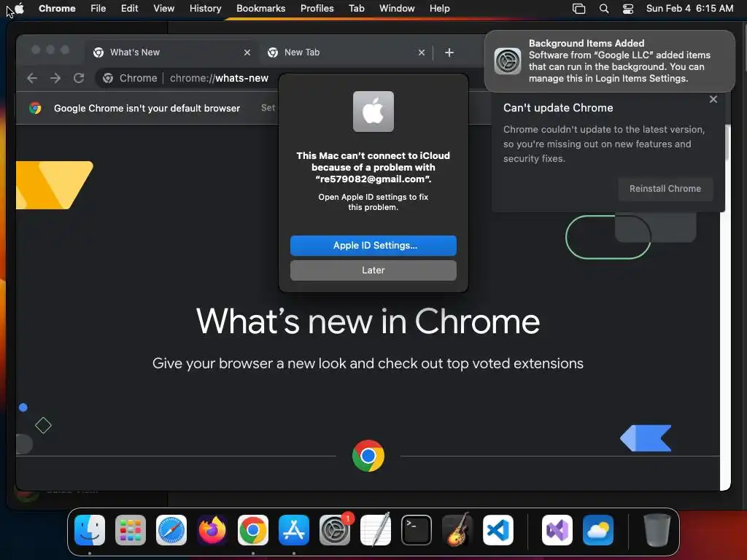Open the Window menu

tap(397, 8)
